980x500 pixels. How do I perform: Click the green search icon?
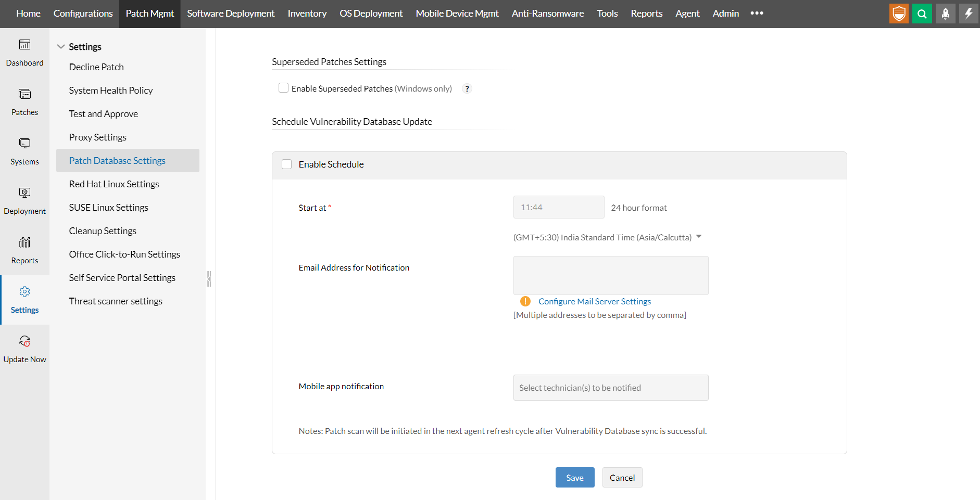coord(922,14)
